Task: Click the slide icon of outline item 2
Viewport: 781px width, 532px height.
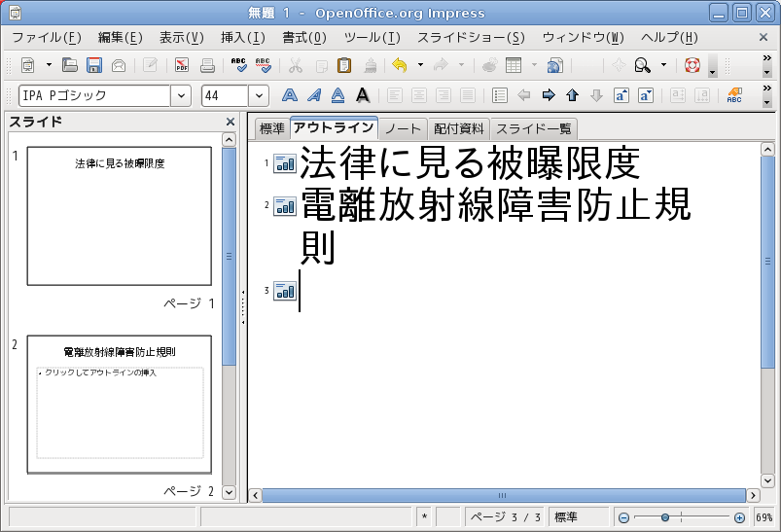Action: tap(285, 206)
